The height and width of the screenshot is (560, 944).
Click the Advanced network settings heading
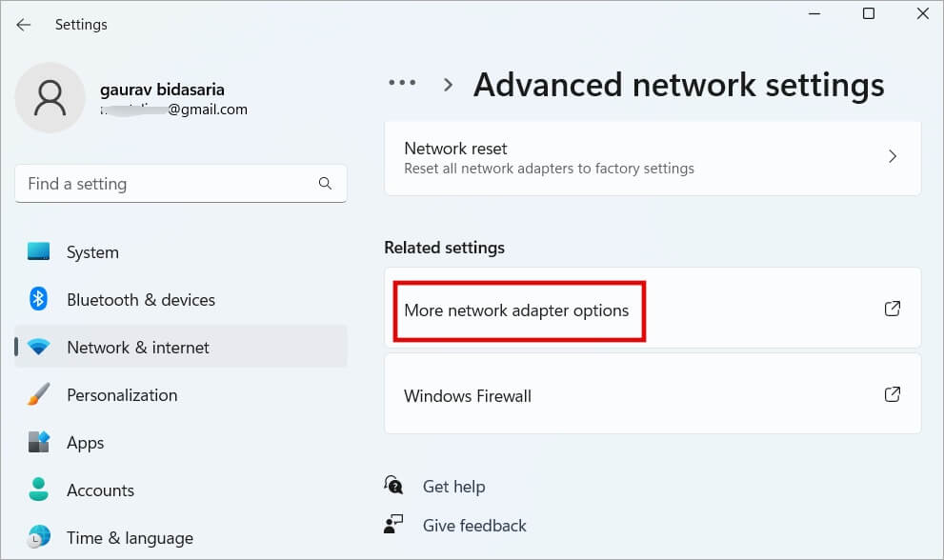pos(678,85)
